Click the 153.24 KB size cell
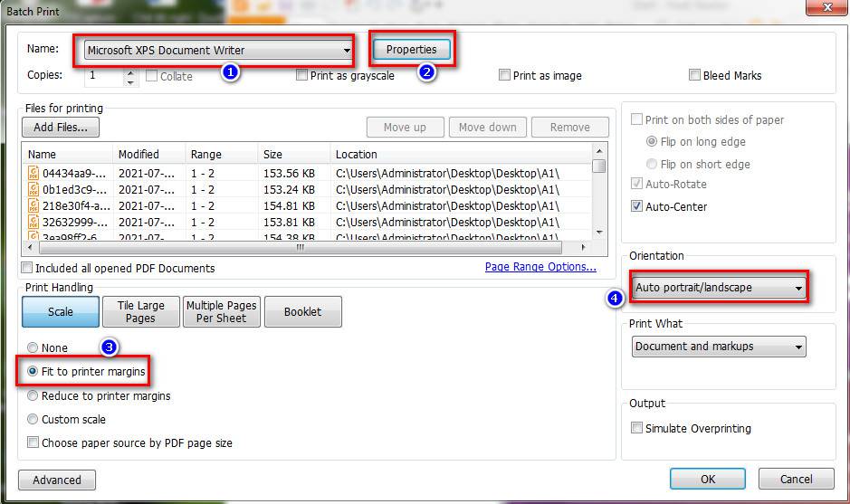The height and width of the screenshot is (504, 850). click(x=289, y=190)
